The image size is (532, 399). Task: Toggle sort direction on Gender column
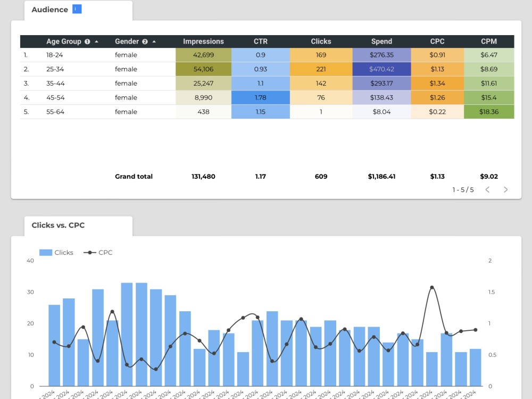[154, 41]
